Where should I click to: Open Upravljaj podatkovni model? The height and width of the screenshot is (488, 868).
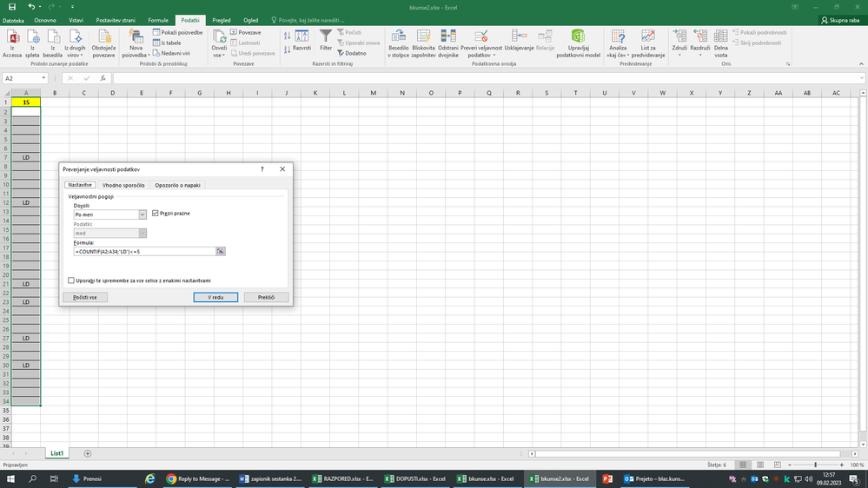click(578, 43)
